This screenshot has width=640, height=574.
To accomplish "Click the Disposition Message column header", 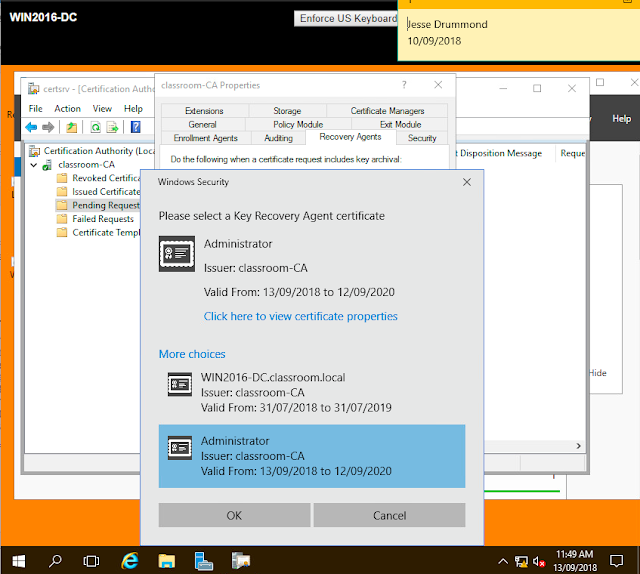I will tap(500, 154).
